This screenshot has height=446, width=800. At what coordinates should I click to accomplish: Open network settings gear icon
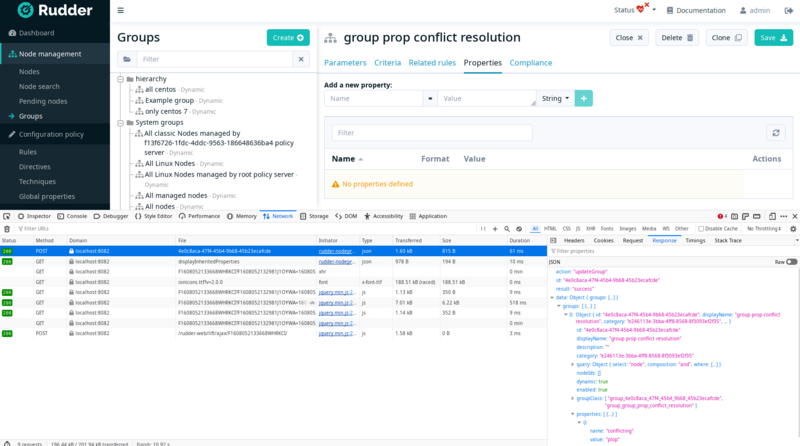tap(793, 229)
